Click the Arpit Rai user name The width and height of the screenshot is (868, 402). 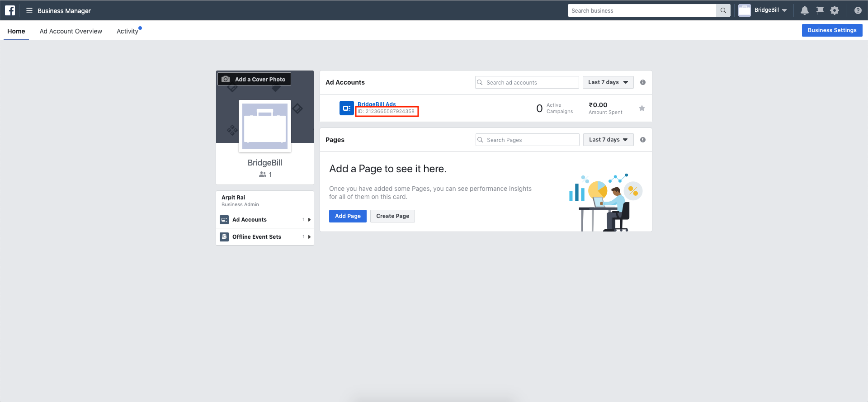pyautogui.click(x=233, y=198)
